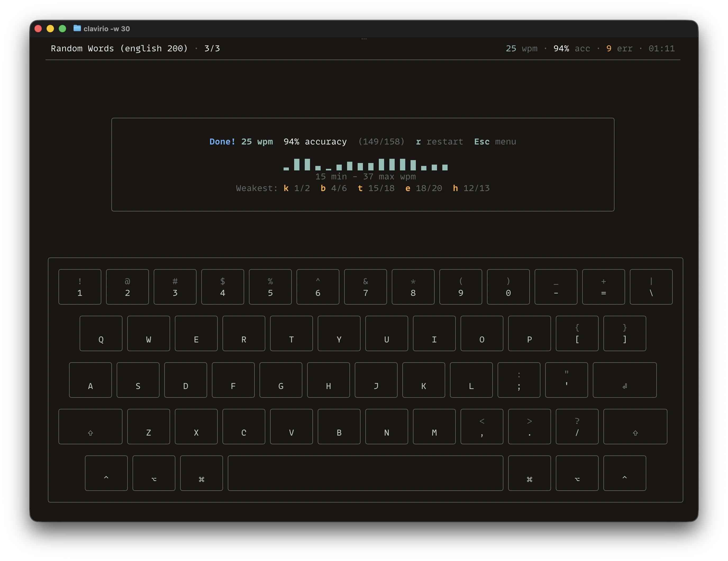Click the left Option (⌥) modifier key

pos(153,473)
